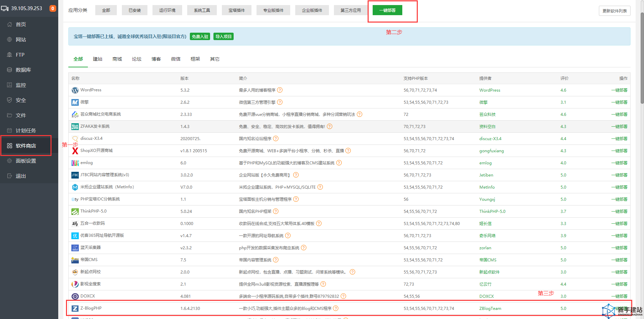This screenshot has width=644, height=319.
Task: Filter list by 其它 sub-tab
Action: point(215,59)
